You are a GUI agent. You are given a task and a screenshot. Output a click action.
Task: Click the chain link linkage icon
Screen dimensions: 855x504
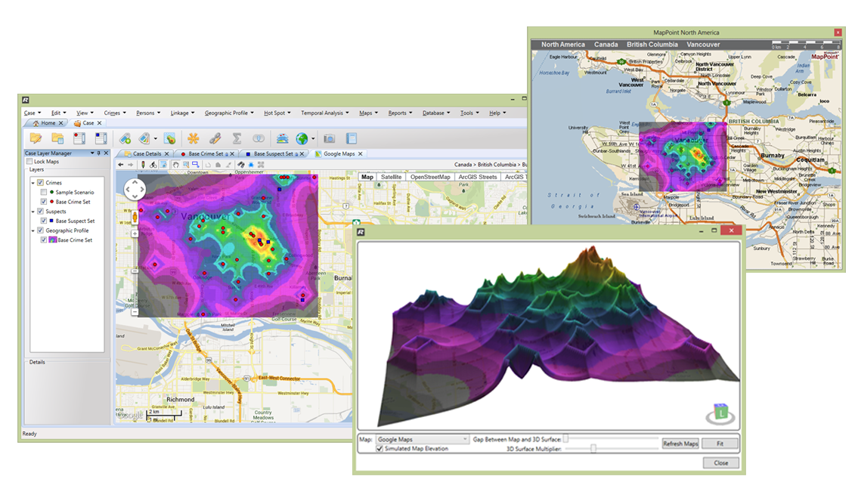[215, 138]
